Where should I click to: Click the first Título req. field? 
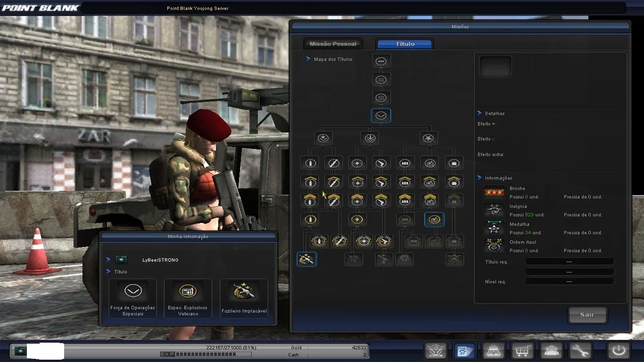pyautogui.click(x=570, y=262)
